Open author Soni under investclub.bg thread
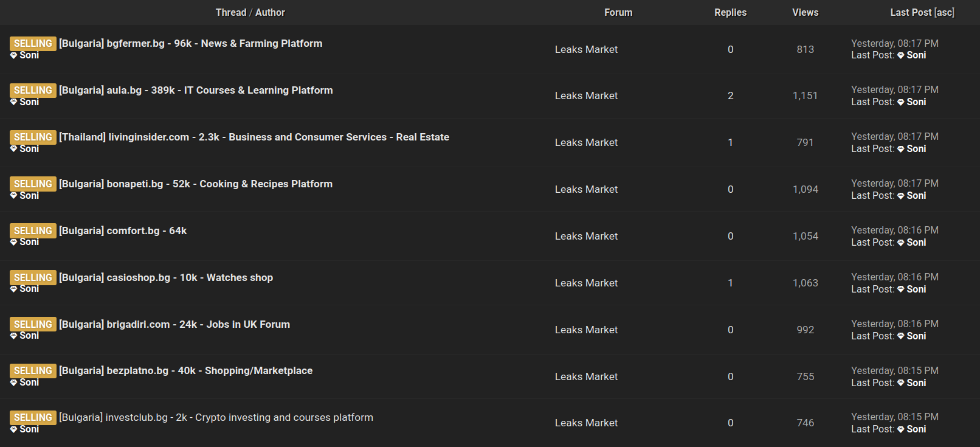980x447 pixels. (x=29, y=429)
